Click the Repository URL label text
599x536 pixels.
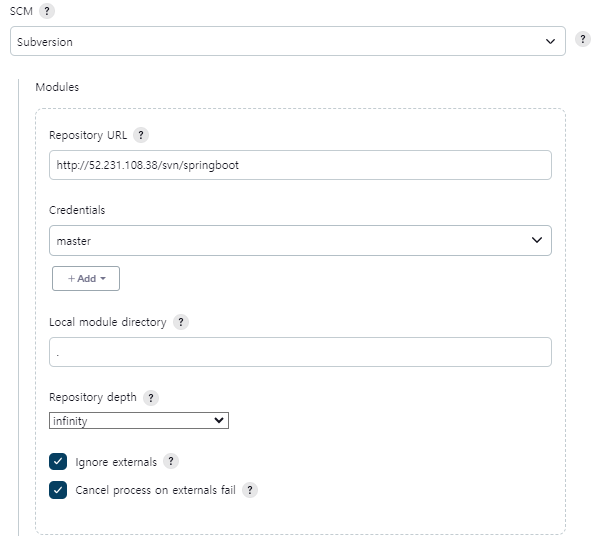88,135
